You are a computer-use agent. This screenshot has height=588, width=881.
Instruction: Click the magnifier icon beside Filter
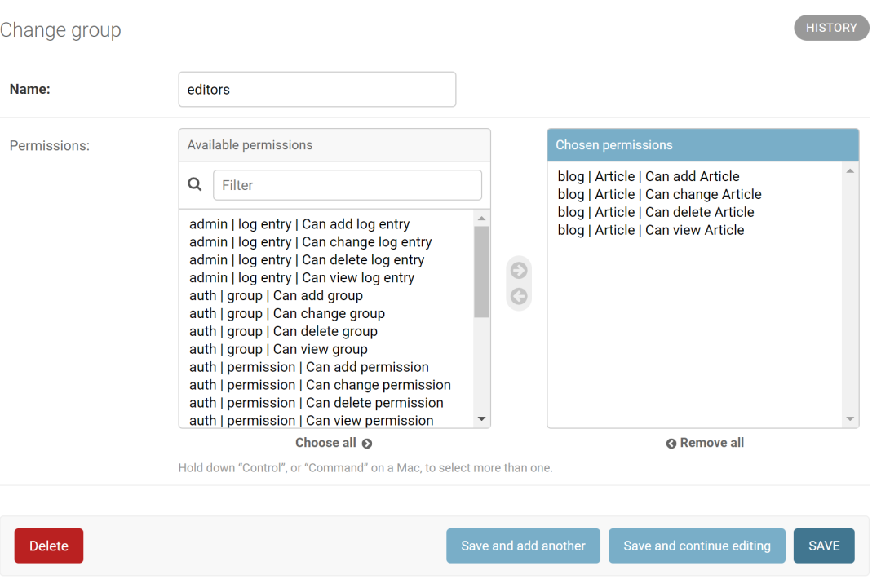[x=195, y=184]
